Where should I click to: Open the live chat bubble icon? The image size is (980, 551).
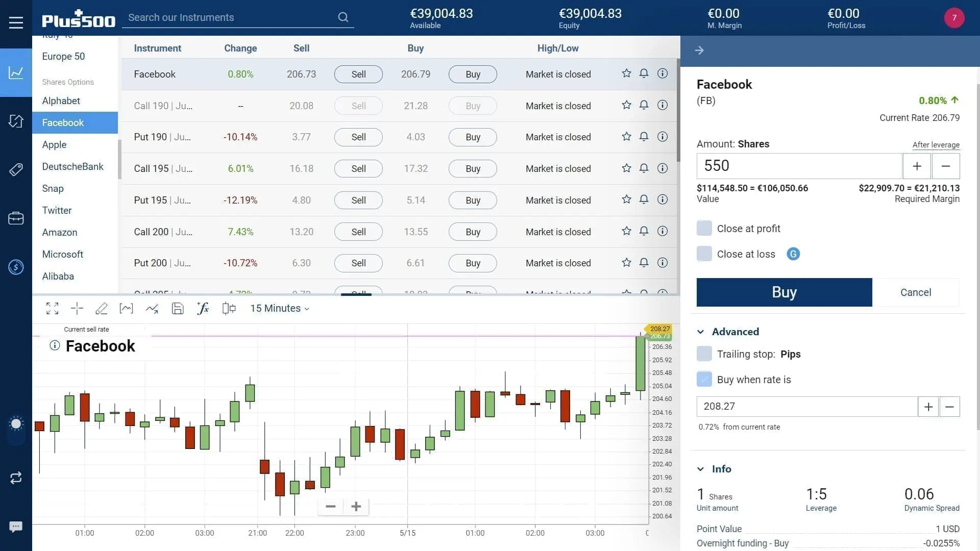coord(16,527)
